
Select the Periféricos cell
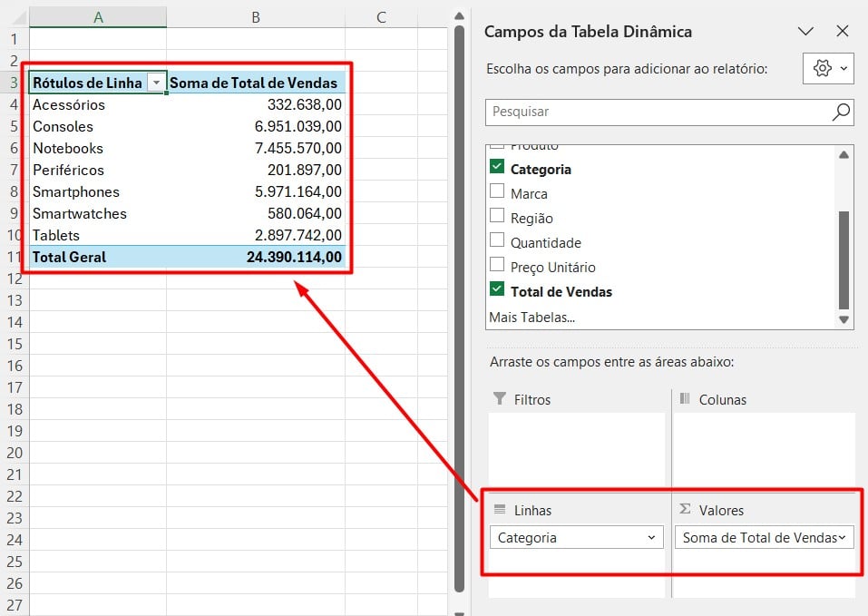pyautogui.click(x=98, y=170)
